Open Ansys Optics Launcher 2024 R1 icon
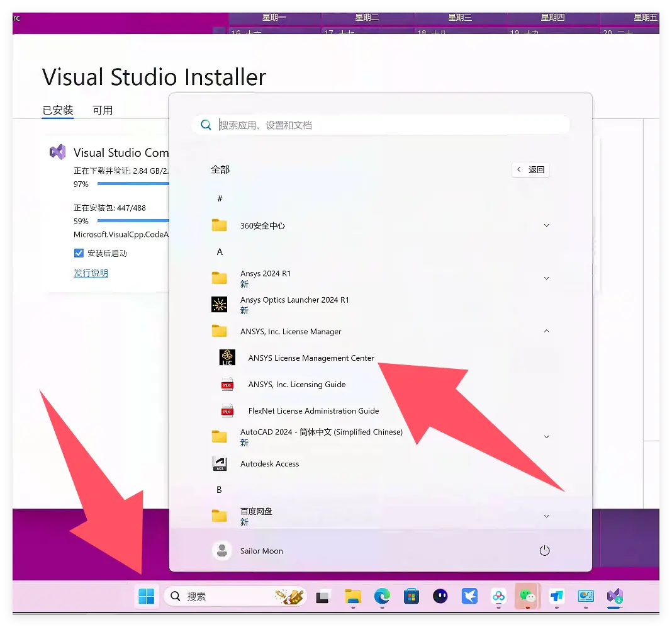 [x=220, y=305]
